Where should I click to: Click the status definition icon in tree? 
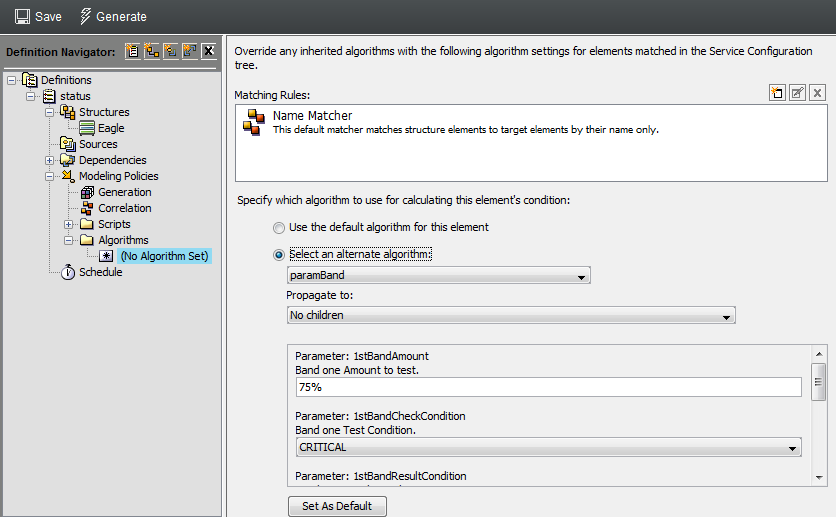[49, 96]
